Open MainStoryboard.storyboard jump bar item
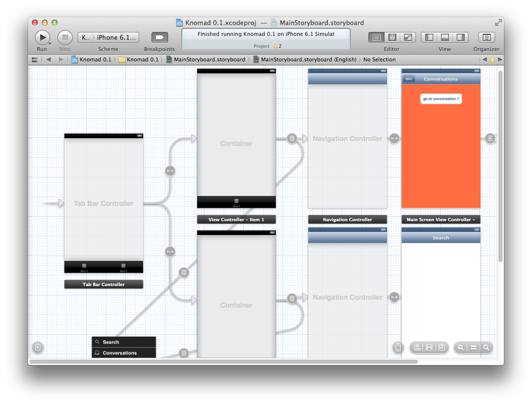The width and height of the screenshot is (532, 404). (x=206, y=59)
